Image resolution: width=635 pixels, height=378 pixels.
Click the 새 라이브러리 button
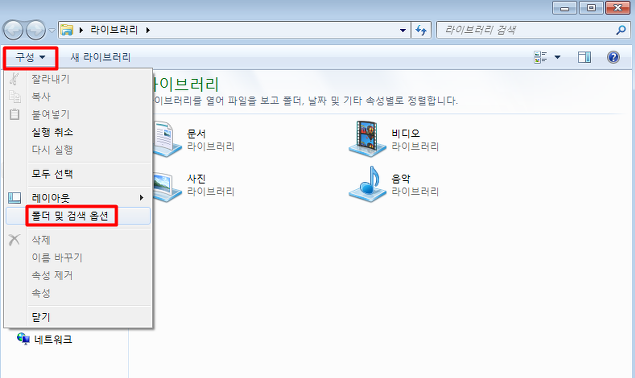tap(100, 58)
